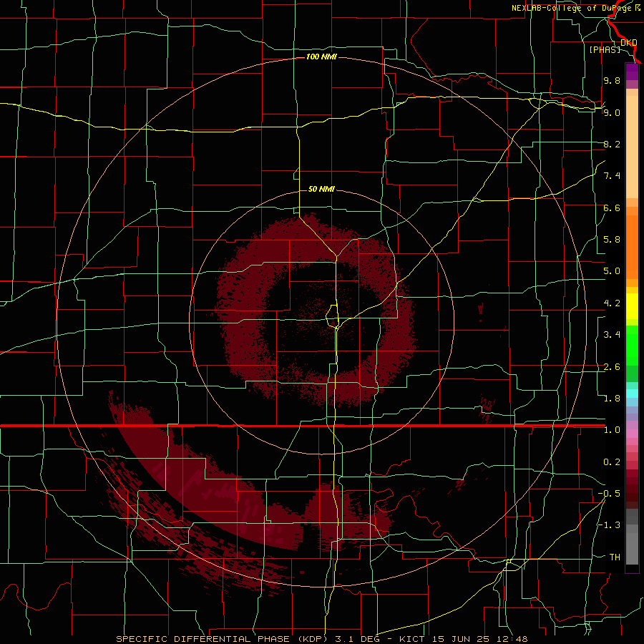Click the 7.4 legend value

(x=612, y=176)
